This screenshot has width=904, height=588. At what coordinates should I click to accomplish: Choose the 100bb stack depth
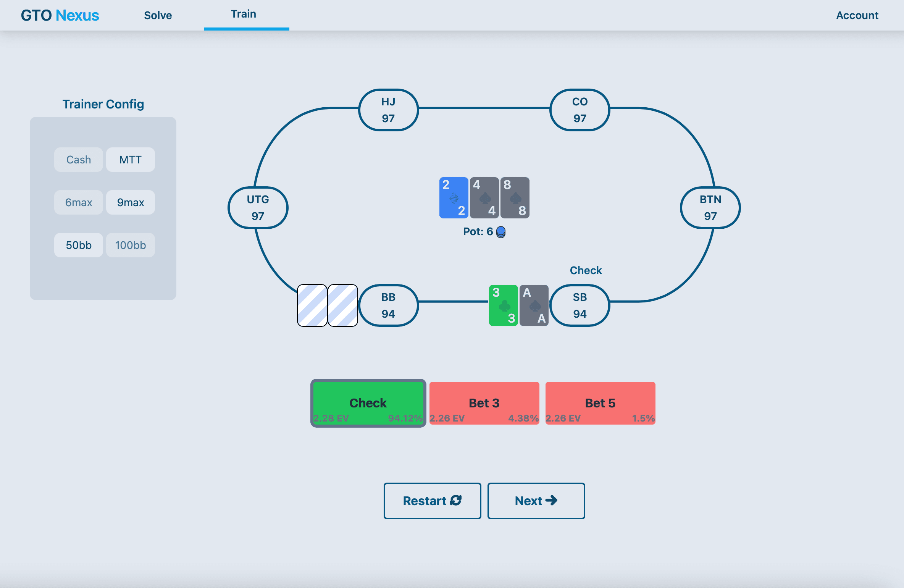[131, 245]
